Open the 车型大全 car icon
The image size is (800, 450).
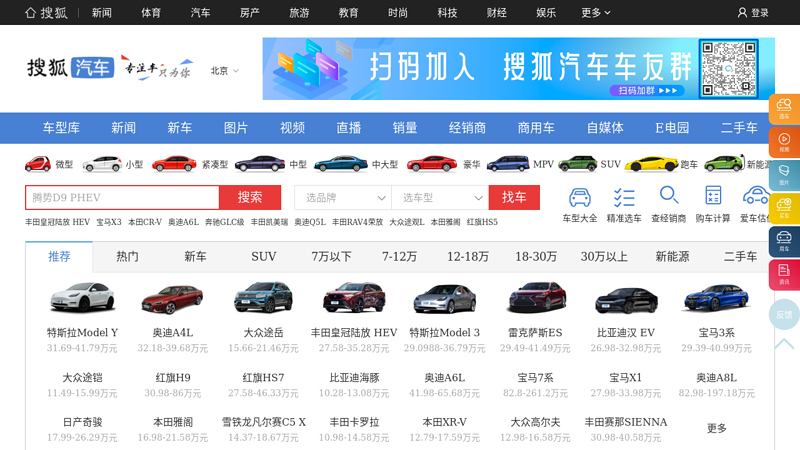(580, 197)
